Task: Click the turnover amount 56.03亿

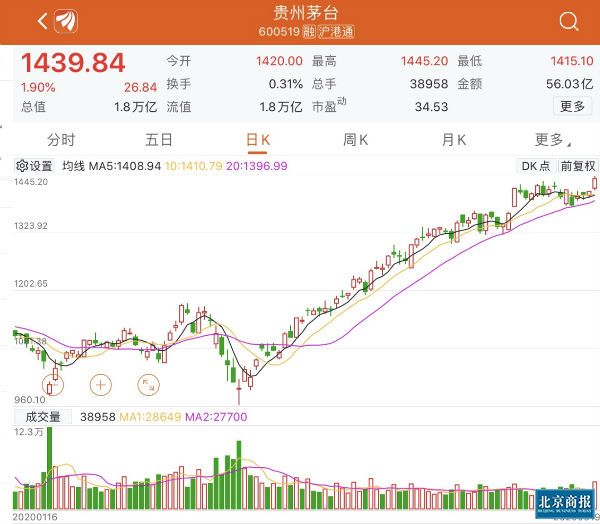Action: click(x=570, y=84)
